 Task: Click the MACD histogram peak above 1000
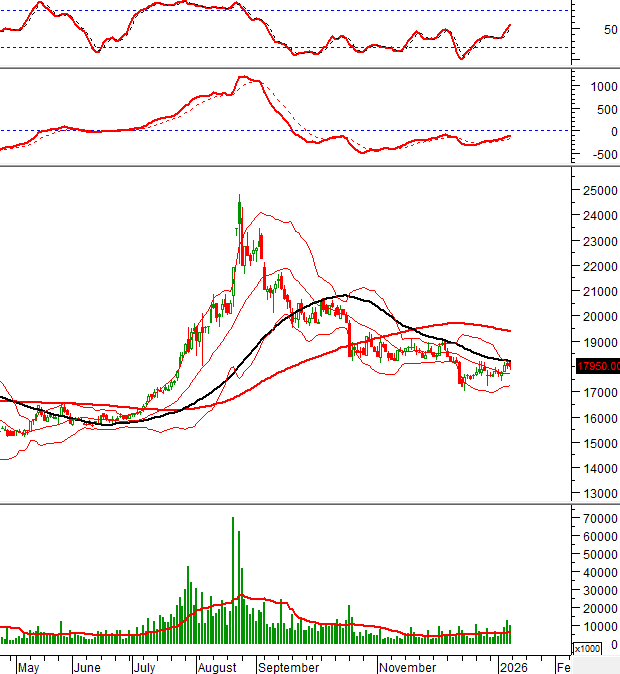tap(241, 78)
